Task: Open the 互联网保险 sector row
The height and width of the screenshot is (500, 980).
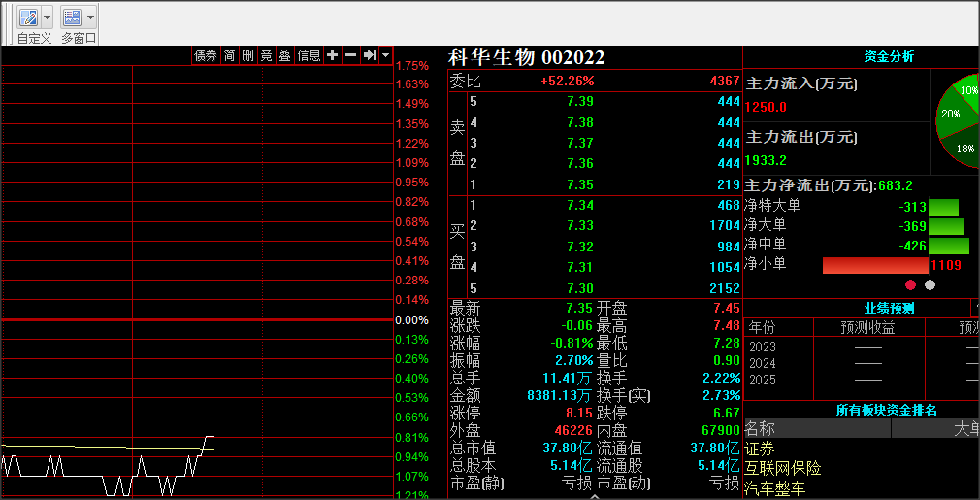Action: [782, 469]
